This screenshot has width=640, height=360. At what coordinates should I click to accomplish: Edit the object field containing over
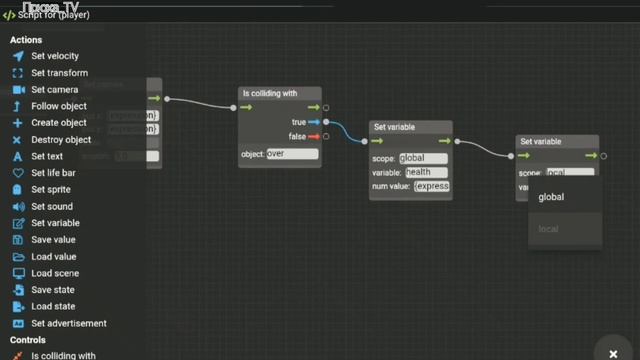pos(292,154)
